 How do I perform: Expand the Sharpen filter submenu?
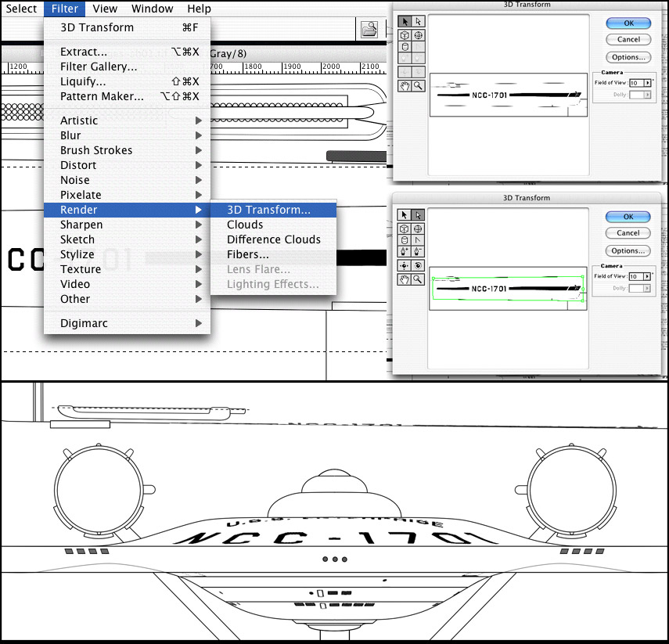tap(127, 225)
